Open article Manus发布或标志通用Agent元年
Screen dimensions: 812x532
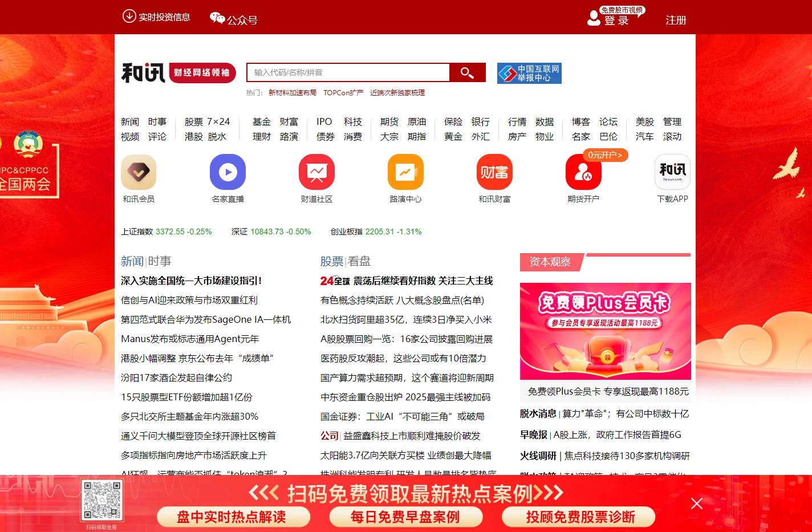point(190,339)
